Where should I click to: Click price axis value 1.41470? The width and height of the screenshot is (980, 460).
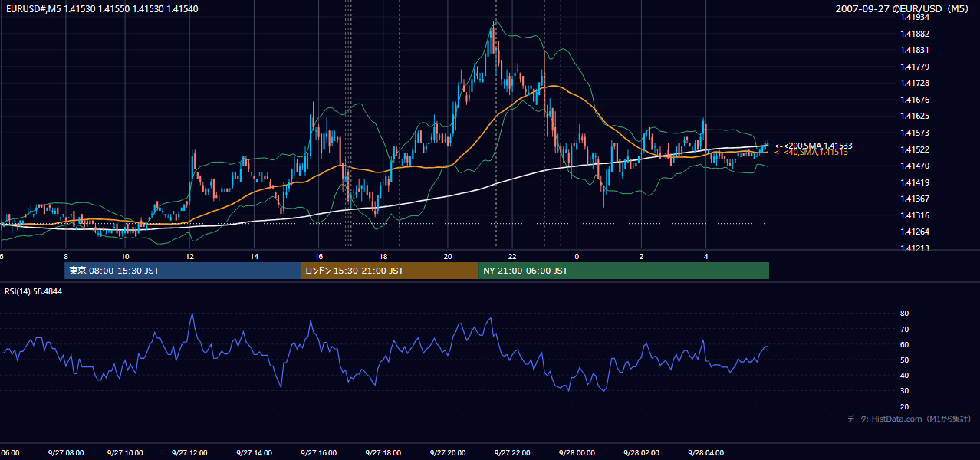tap(915, 166)
